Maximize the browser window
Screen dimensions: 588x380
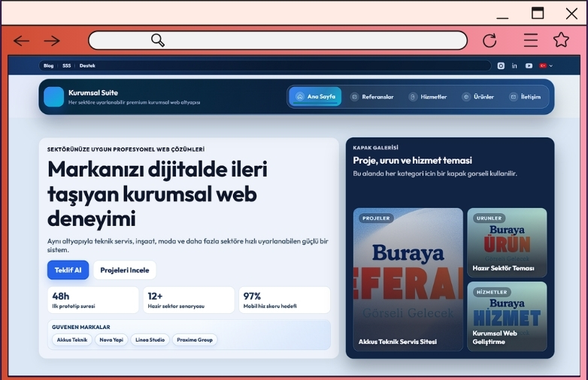pos(538,13)
